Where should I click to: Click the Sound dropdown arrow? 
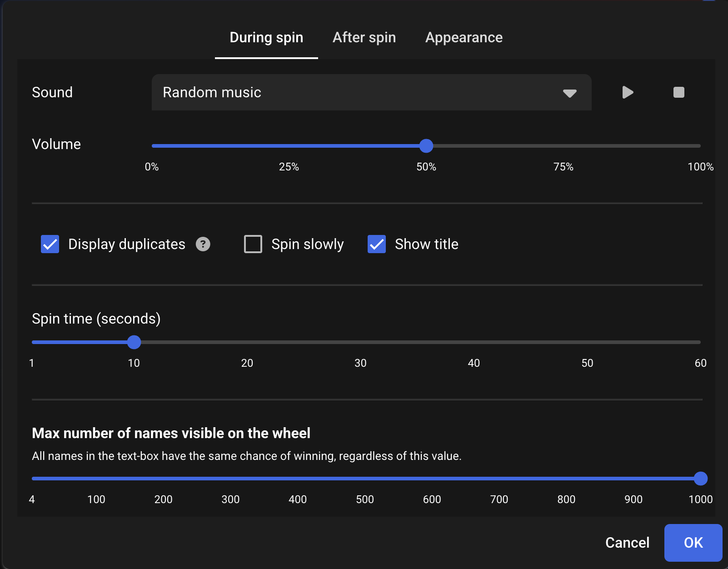[x=569, y=93]
